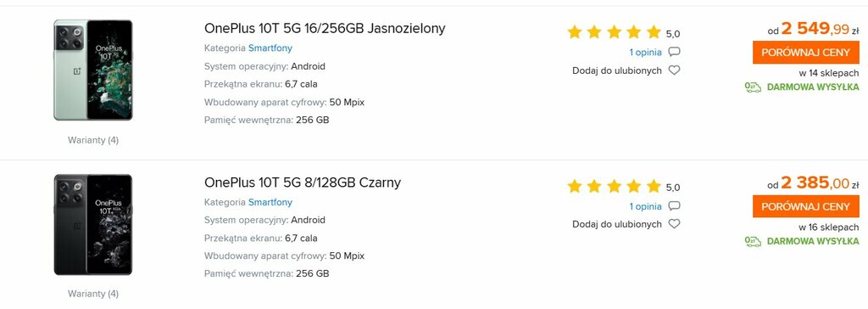868x309 pixels.
Task: Open black OnePlus 10T product thumbnail
Action: coord(93,224)
